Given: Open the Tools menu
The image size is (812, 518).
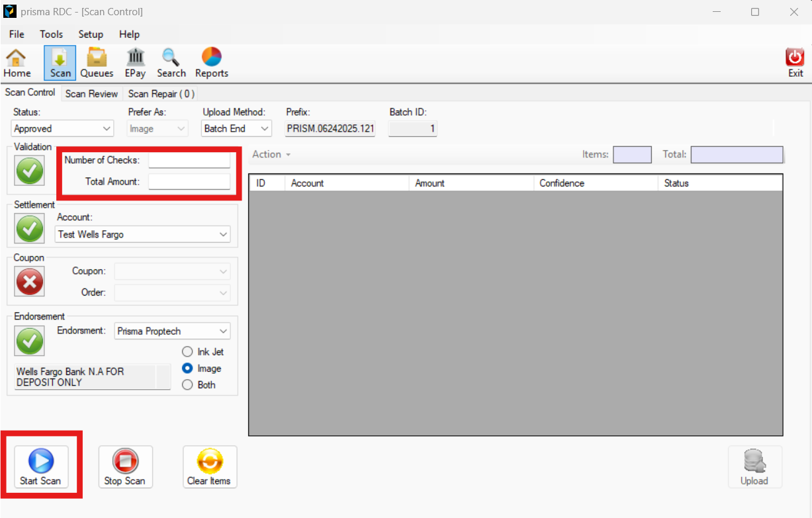Looking at the screenshot, I should [51, 34].
